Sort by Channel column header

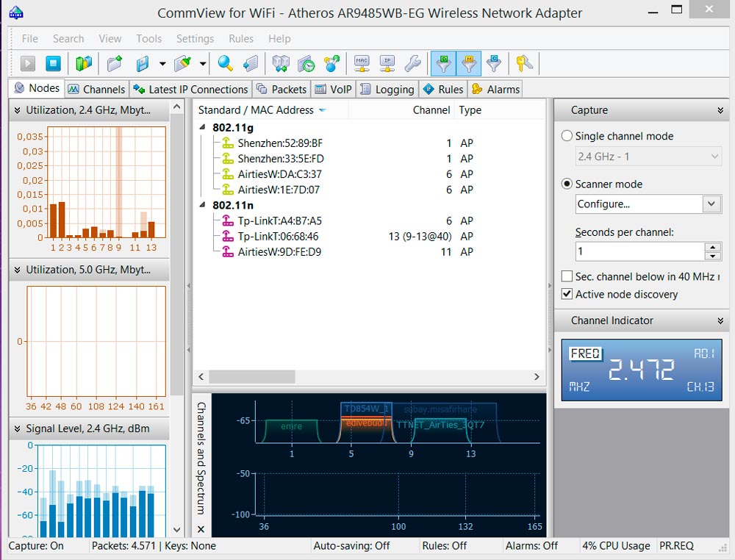coord(402,110)
